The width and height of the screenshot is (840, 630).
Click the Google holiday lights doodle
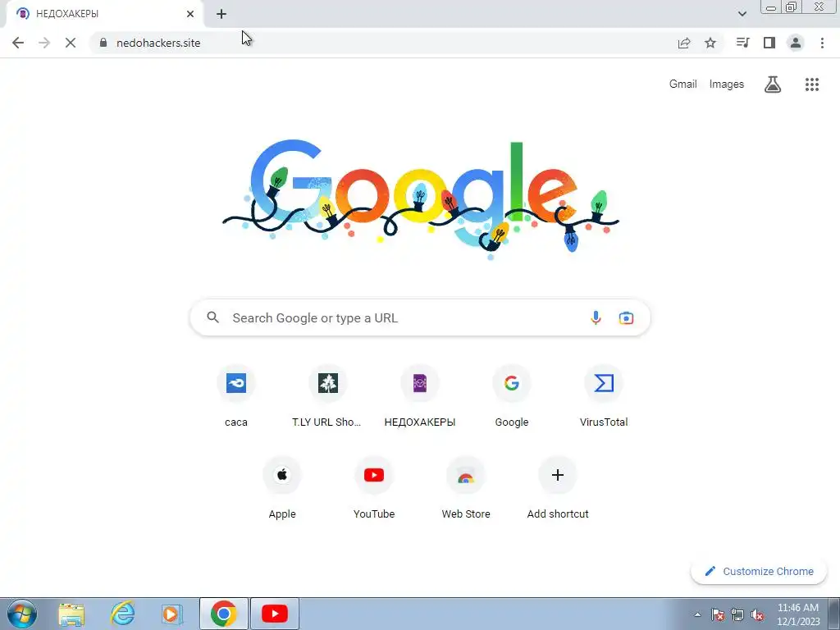[421, 199]
